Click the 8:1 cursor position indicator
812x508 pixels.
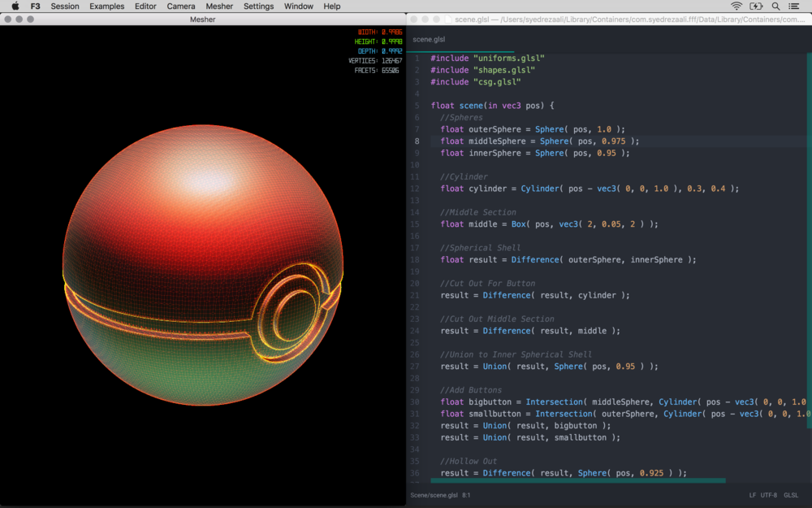pos(467,495)
